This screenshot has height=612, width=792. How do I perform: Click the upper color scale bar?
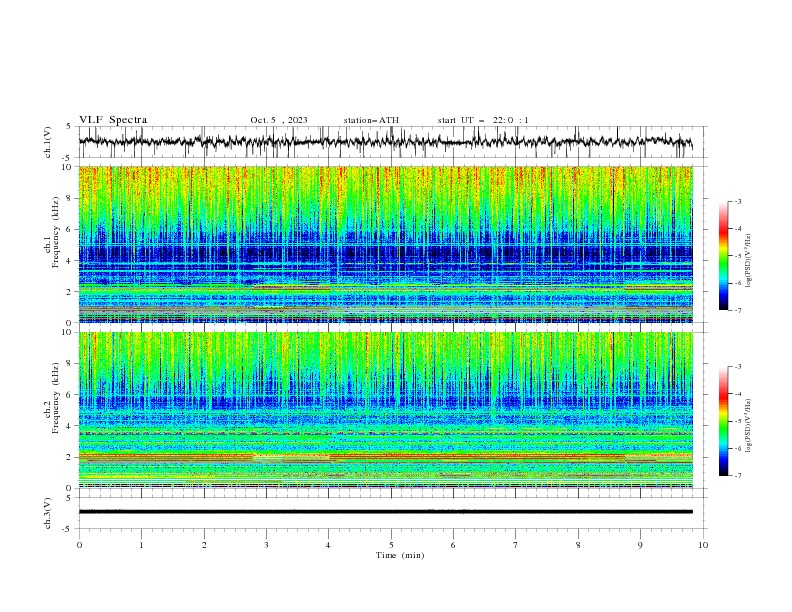(x=723, y=256)
